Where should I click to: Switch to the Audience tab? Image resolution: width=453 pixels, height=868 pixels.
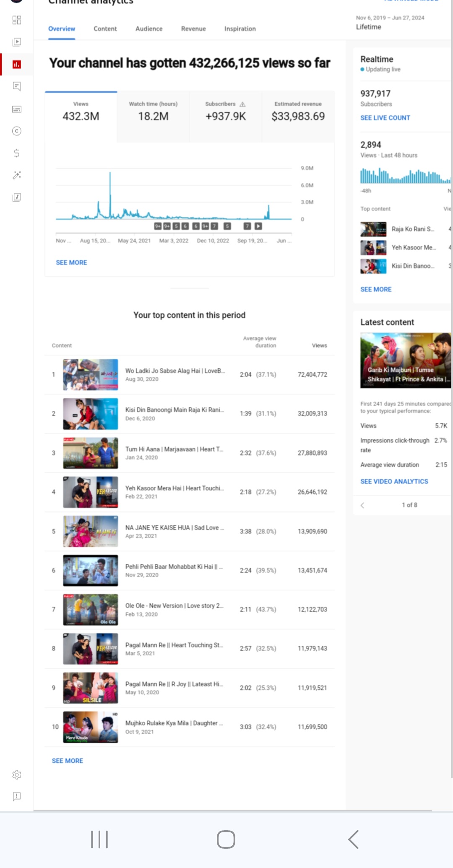[149, 29]
